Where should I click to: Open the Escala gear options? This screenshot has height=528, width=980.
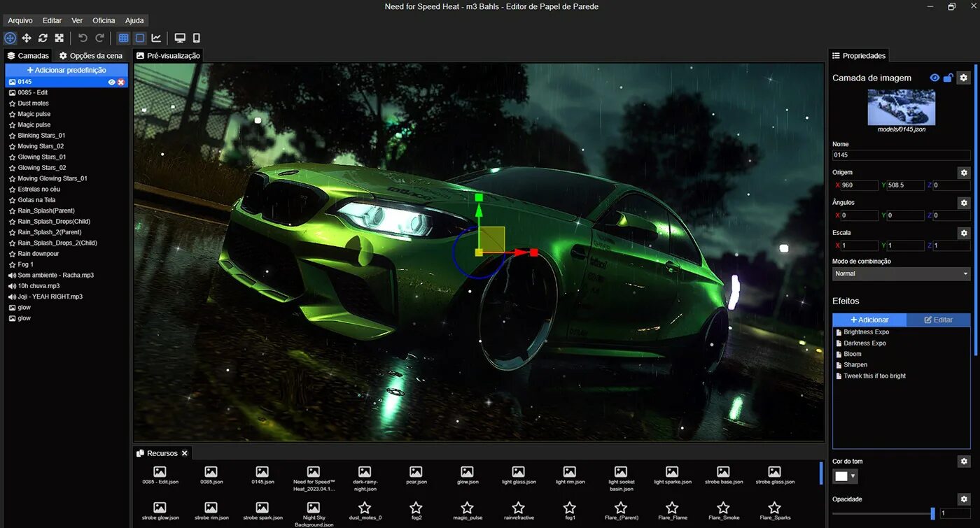click(x=964, y=233)
